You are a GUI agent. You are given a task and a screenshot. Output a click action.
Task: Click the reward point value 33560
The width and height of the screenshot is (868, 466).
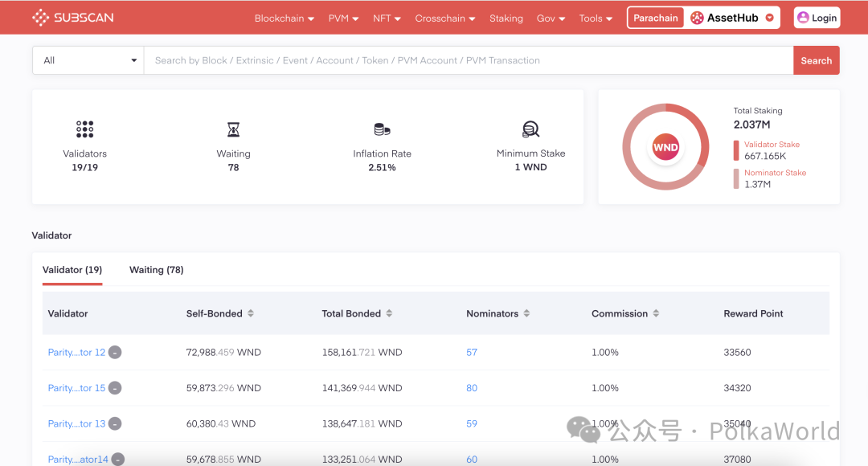pyautogui.click(x=737, y=352)
